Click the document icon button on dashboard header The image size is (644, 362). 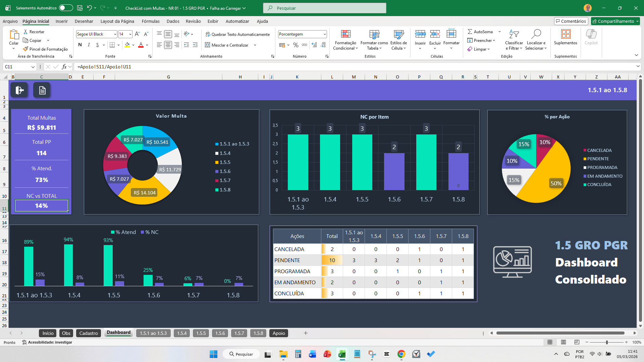click(42, 90)
